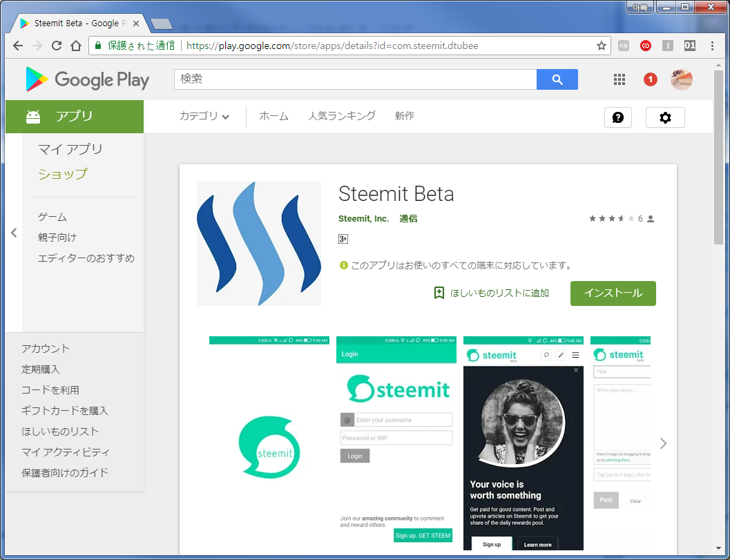Select the 新作 tab
This screenshot has width=730, height=560.
point(404,116)
